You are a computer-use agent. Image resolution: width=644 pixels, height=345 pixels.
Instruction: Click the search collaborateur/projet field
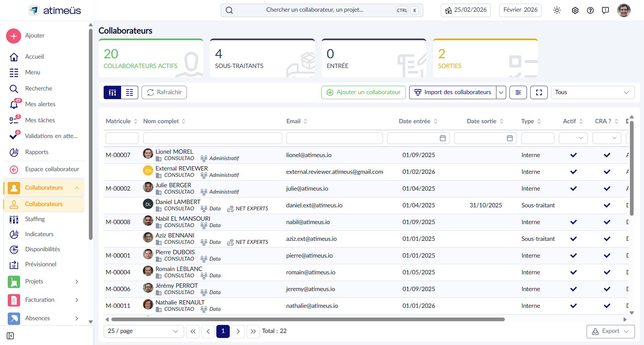point(322,10)
